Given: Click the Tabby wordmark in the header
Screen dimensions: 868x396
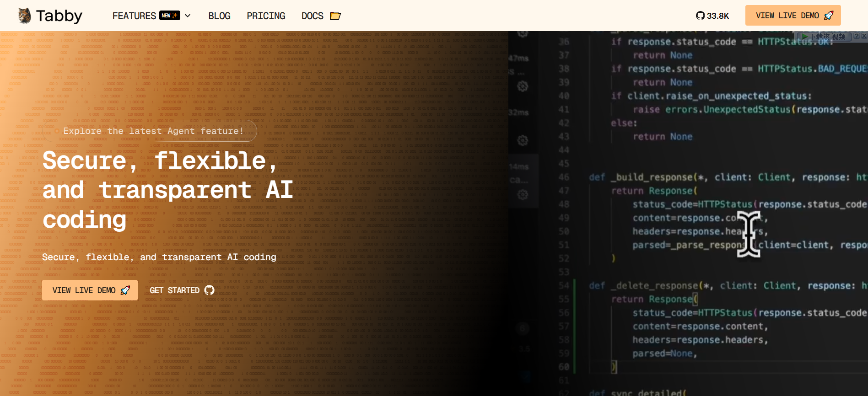Looking at the screenshot, I should pyautogui.click(x=59, y=16).
